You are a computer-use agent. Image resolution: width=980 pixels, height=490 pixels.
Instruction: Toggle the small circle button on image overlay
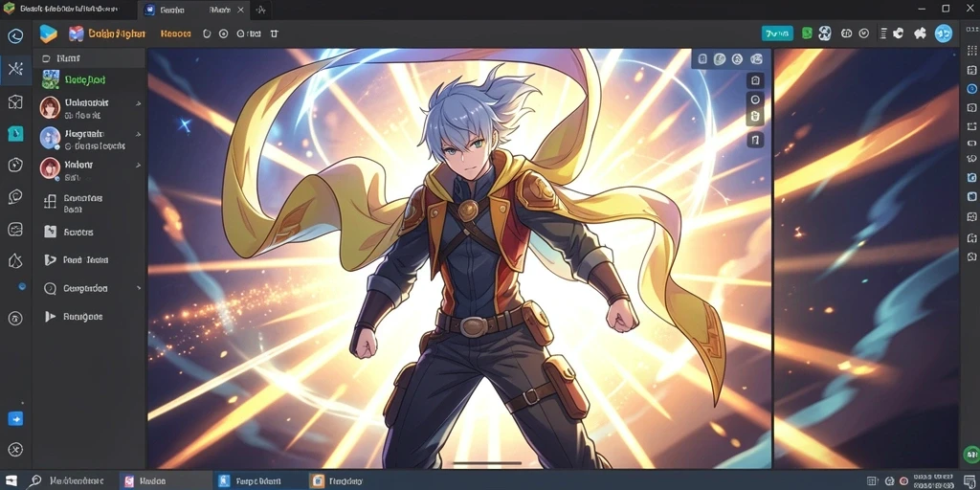[755, 100]
